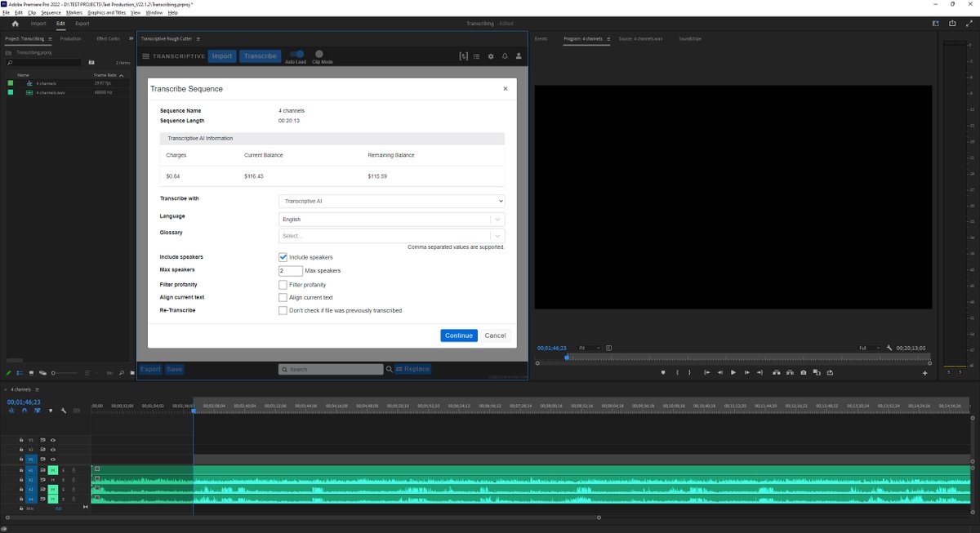Viewport: 980px width, 533px height.
Task: Open the Full playback resolution dropdown
Action: pyautogui.click(x=869, y=348)
